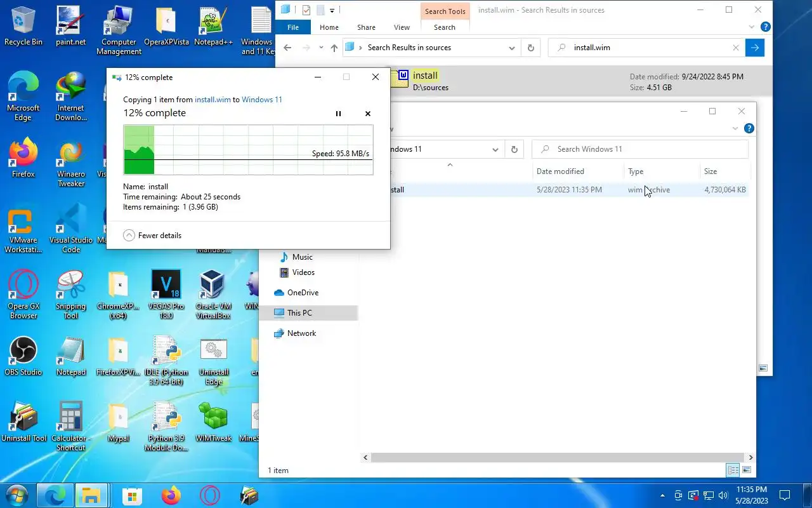Viewport: 812px width, 508px height.
Task: Pause the install.wim copy operation
Action: coord(338,114)
